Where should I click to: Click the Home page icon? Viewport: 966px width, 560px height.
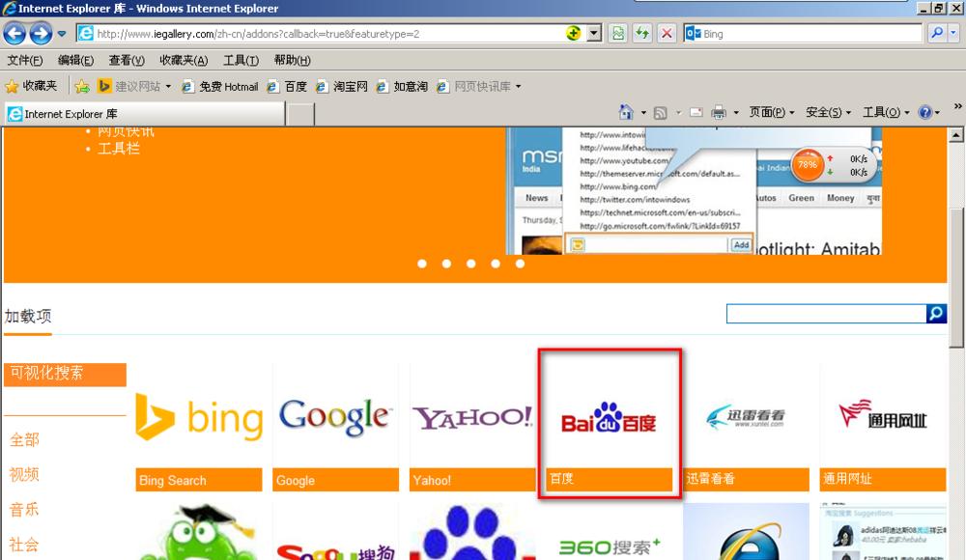pos(626,112)
